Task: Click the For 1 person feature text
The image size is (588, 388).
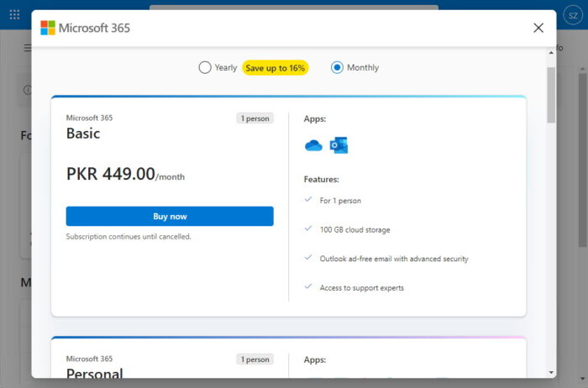Action: click(x=340, y=201)
